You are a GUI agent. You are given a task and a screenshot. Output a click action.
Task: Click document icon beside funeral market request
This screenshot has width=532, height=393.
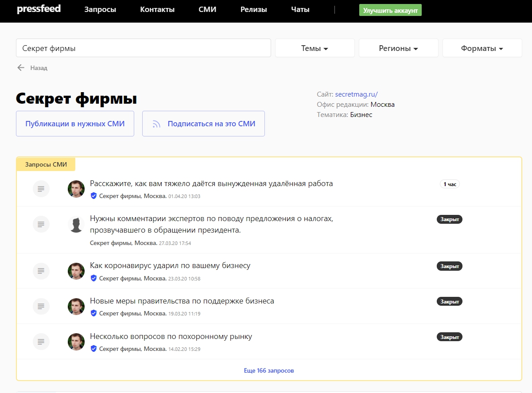(41, 342)
